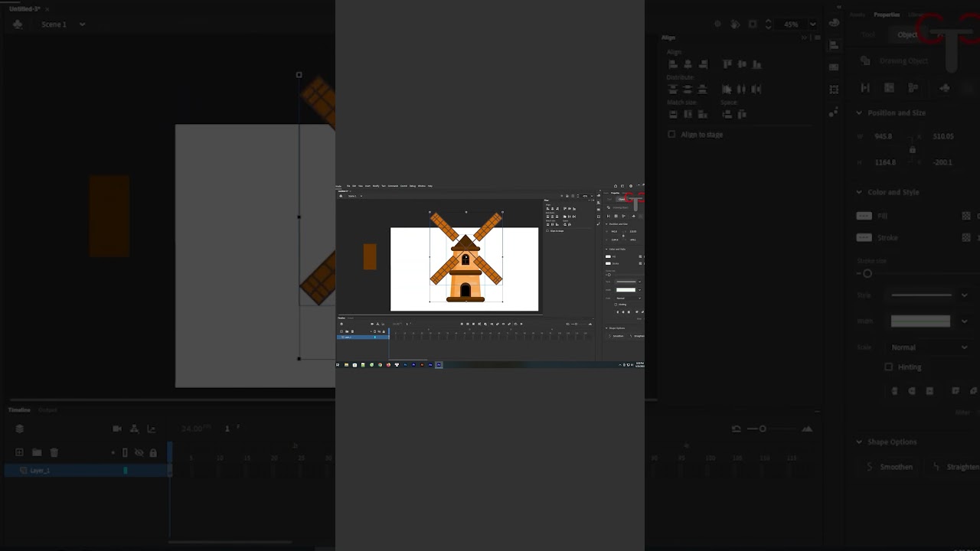The image size is (980, 551).
Task: Toggle hide all layers eye icon
Action: click(x=139, y=453)
